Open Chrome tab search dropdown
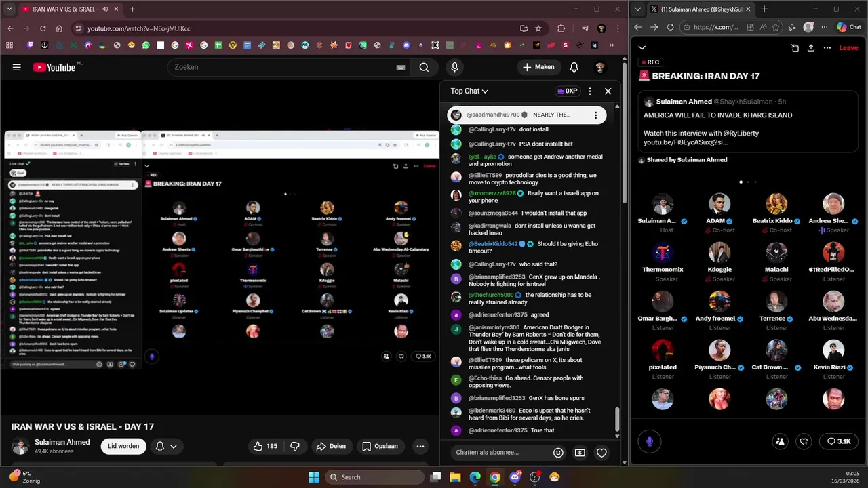The width and height of the screenshot is (868, 488). (x=9, y=9)
